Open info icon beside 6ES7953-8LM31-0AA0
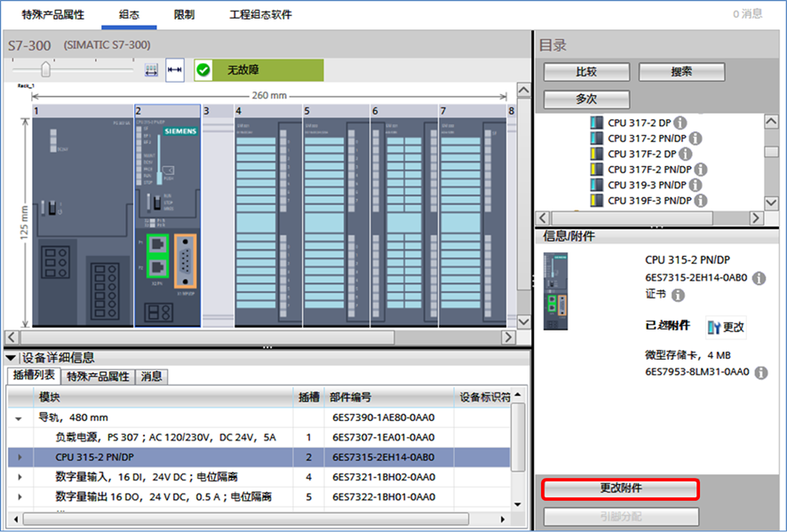This screenshot has height=532, width=787. (x=761, y=372)
